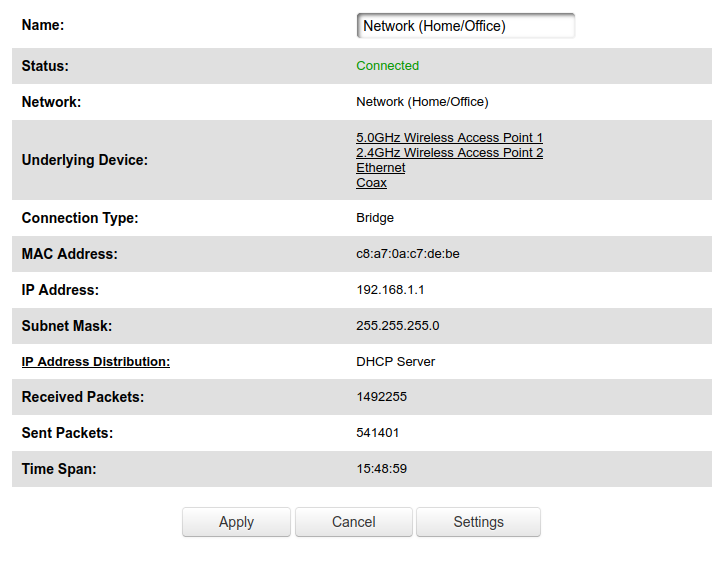Click the subnet mask value 255.255.255.0

click(397, 326)
